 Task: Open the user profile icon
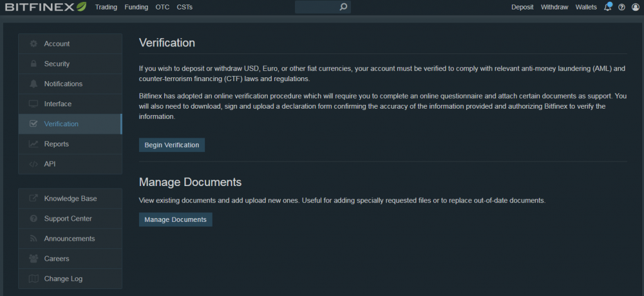[x=635, y=7]
